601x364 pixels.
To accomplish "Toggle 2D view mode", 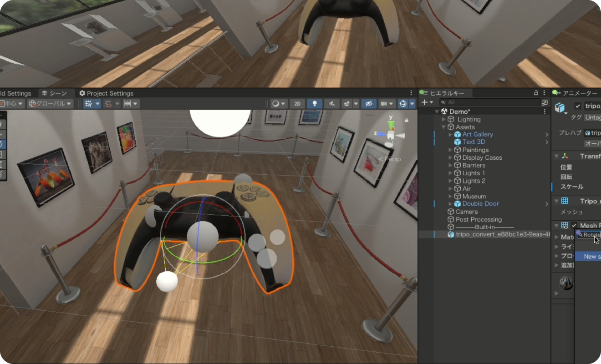I will [x=297, y=104].
